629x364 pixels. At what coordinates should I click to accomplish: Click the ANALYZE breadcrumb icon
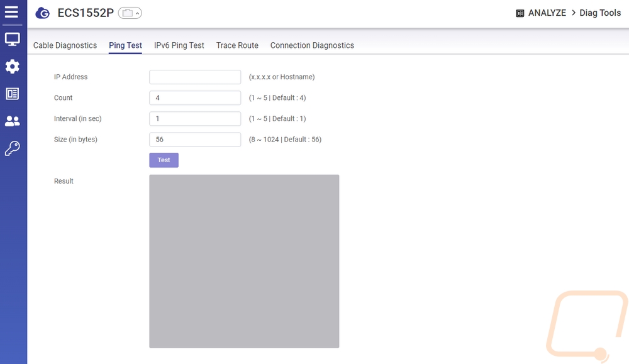point(520,13)
